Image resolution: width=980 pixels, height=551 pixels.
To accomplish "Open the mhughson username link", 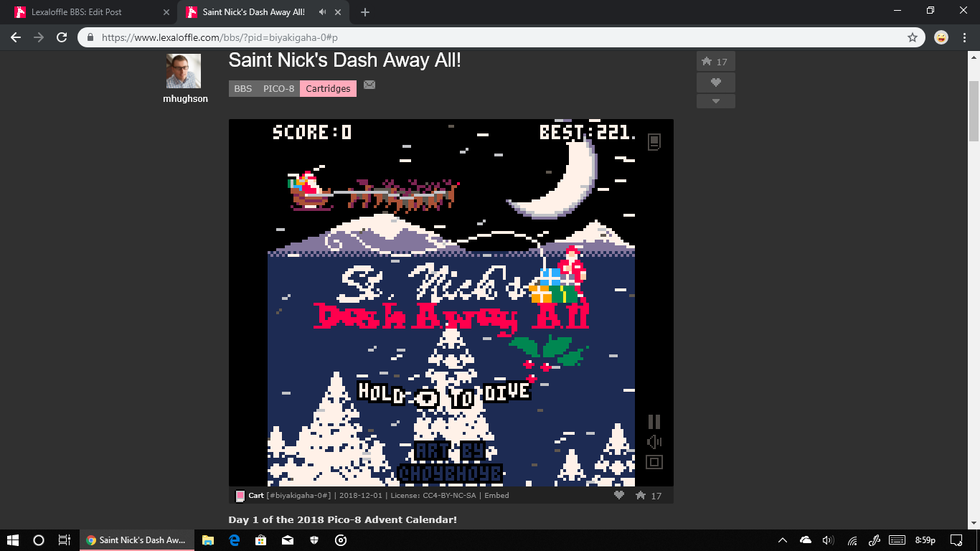I will (185, 99).
